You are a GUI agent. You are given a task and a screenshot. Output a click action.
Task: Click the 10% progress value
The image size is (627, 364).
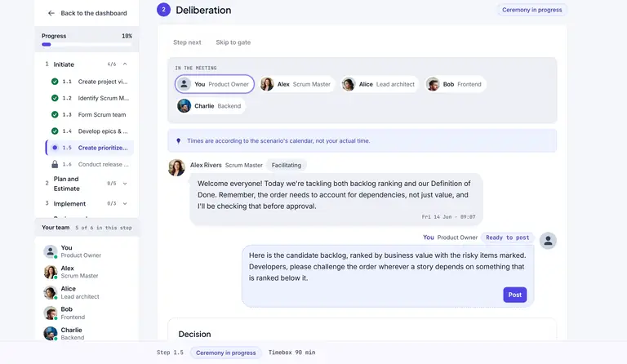(x=127, y=36)
